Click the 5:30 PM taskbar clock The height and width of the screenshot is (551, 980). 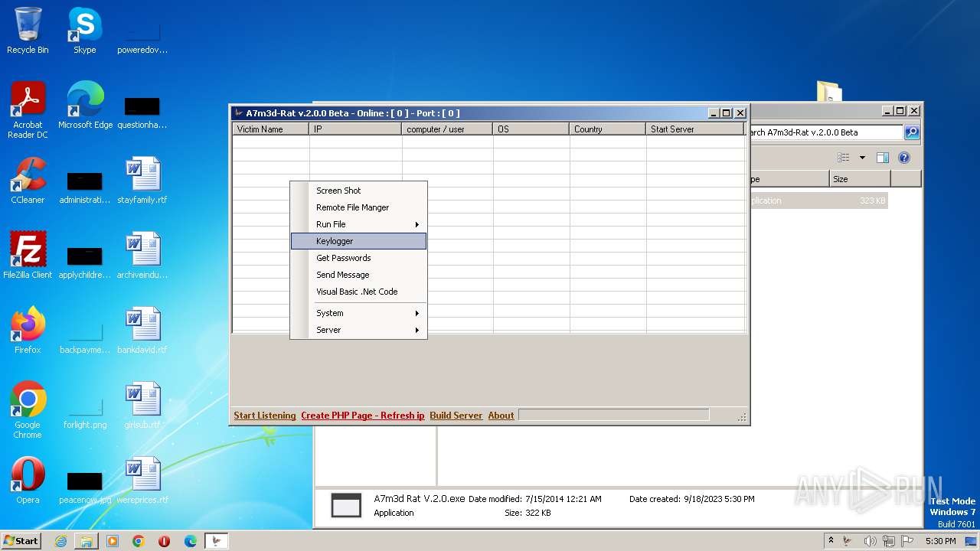click(940, 541)
